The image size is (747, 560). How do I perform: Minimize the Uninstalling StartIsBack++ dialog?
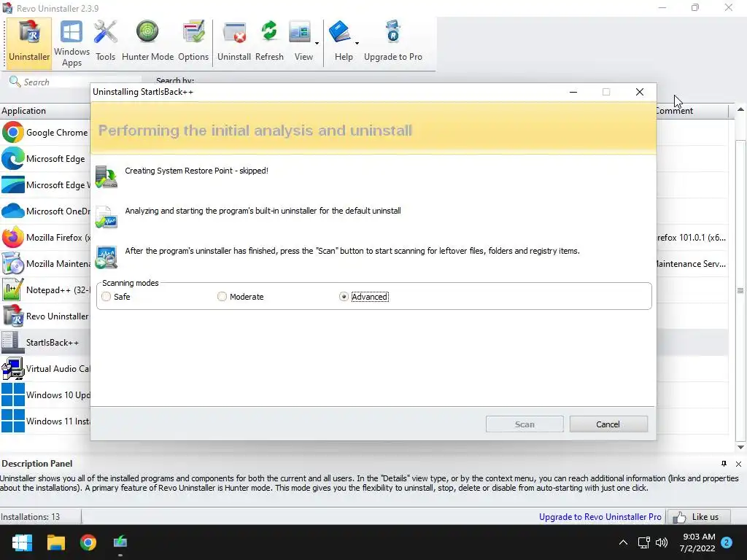[573, 92]
